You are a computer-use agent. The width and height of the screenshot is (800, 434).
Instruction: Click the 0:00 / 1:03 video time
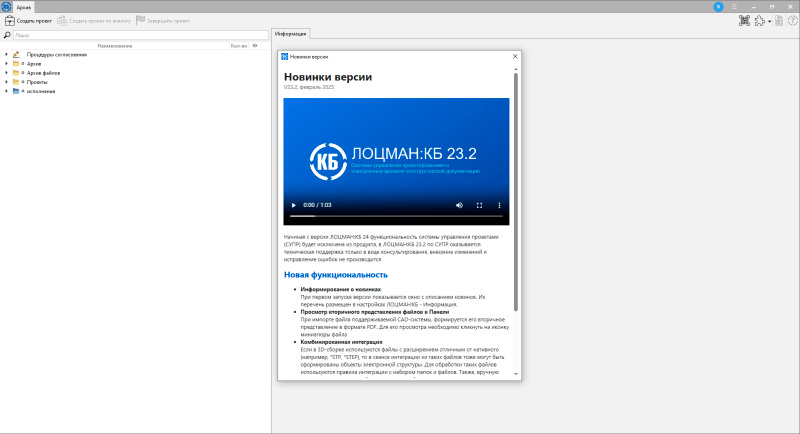click(317, 205)
